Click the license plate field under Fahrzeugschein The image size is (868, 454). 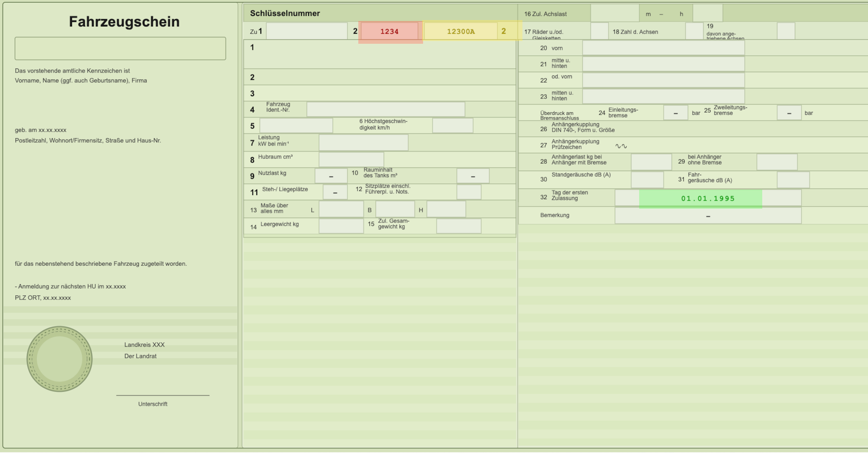pyautogui.click(x=120, y=48)
